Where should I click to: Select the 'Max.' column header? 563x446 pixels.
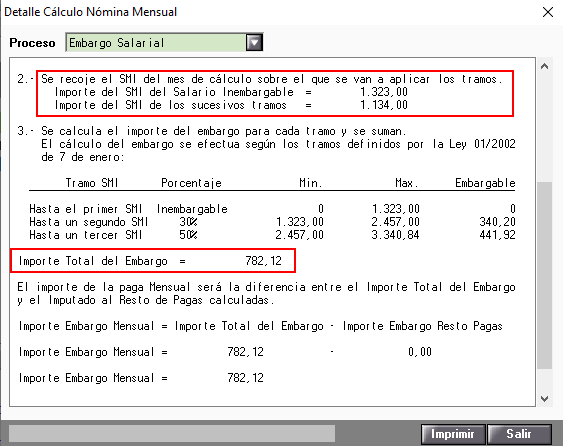click(407, 183)
